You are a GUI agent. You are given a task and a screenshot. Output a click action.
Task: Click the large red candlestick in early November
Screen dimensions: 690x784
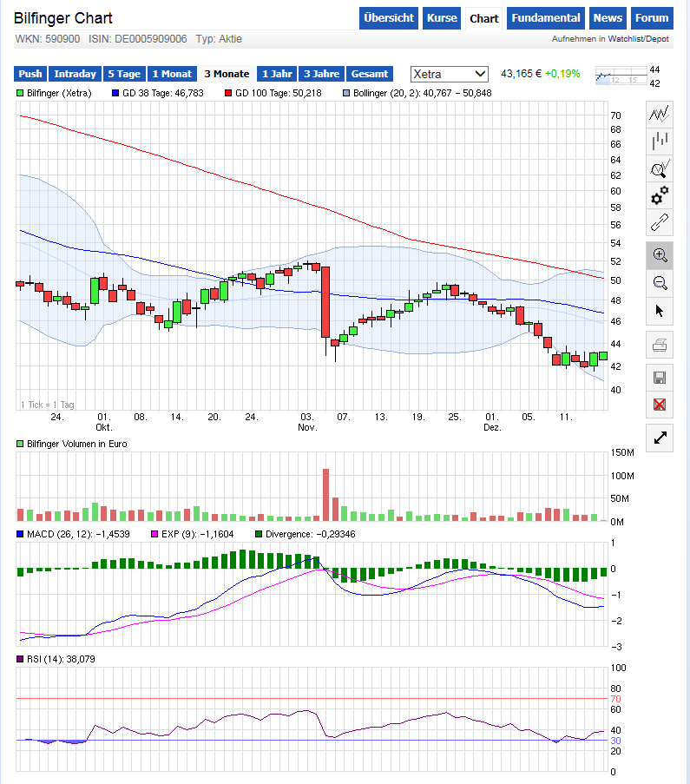(325, 302)
